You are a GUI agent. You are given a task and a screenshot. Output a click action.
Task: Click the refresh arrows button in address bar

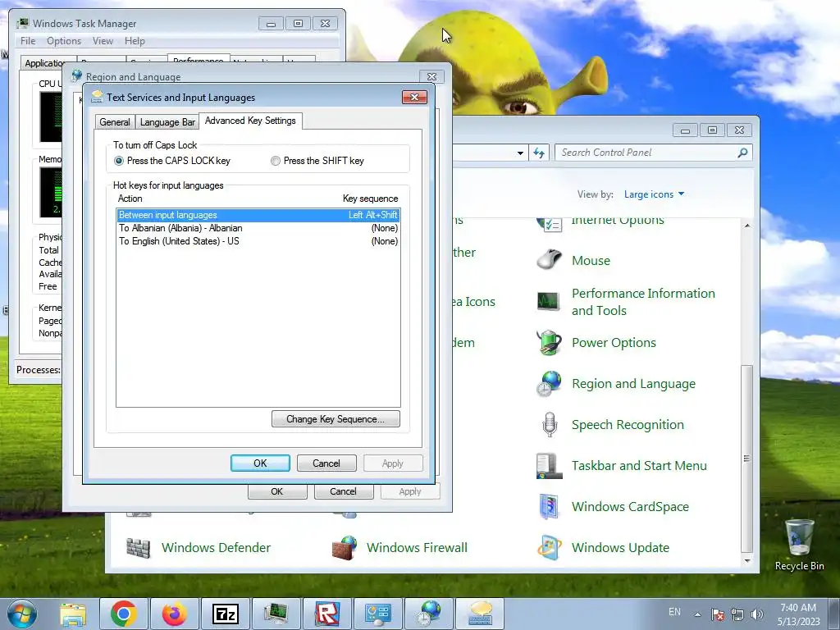[538, 153]
